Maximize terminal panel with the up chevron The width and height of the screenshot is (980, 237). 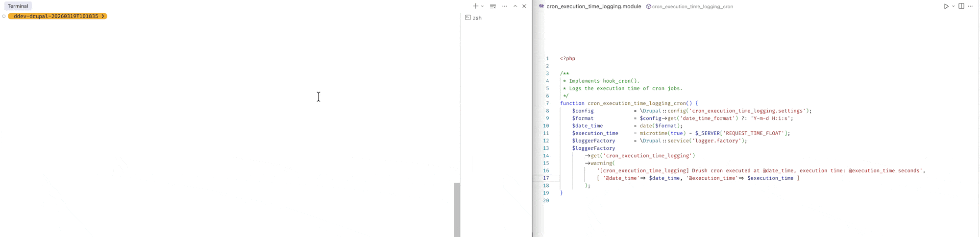tap(515, 6)
